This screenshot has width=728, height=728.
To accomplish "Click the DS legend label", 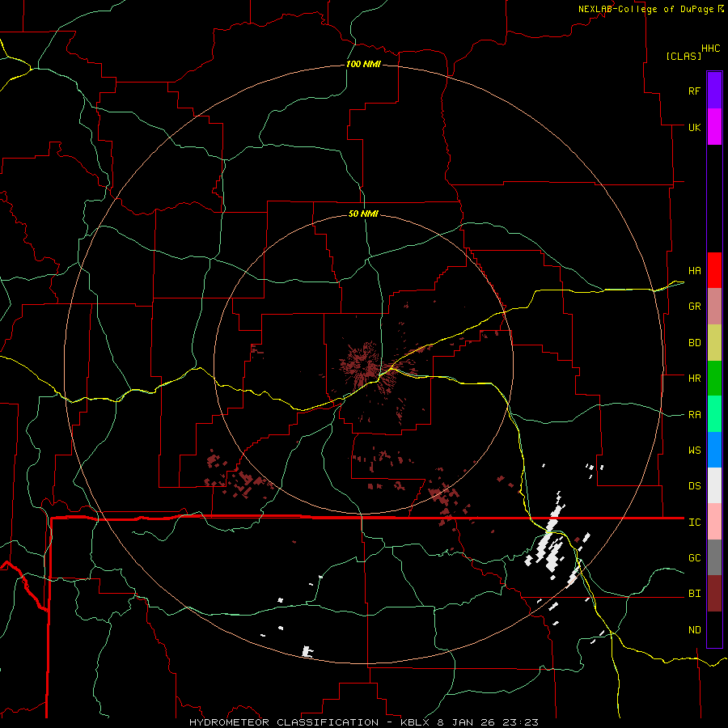I will pyautogui.click(x=695, y=486).
